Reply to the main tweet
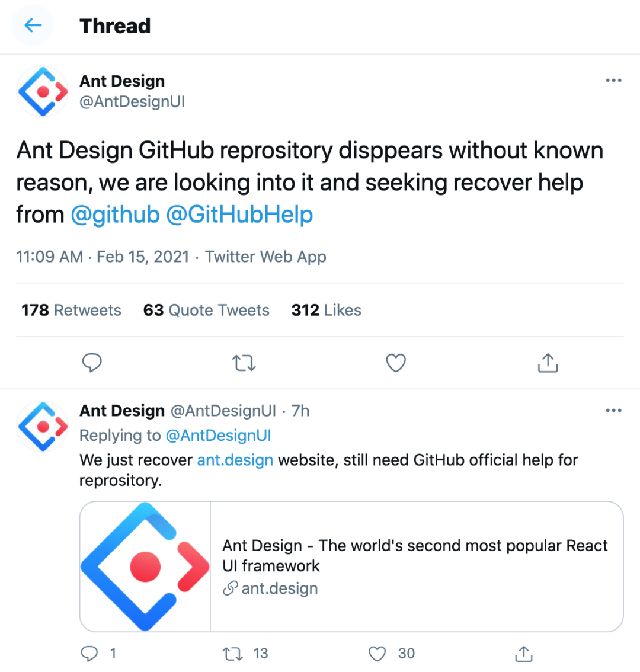 tap(92, 363)
